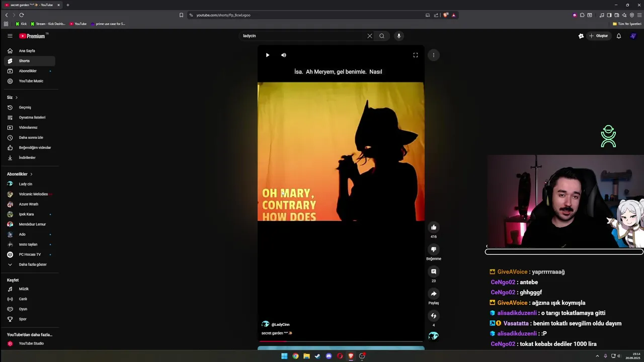The height and width of the screenshot is (362, 644).
Task: Open Tüm Yer İşaretleri bookmarks folder
Action: 627,24
